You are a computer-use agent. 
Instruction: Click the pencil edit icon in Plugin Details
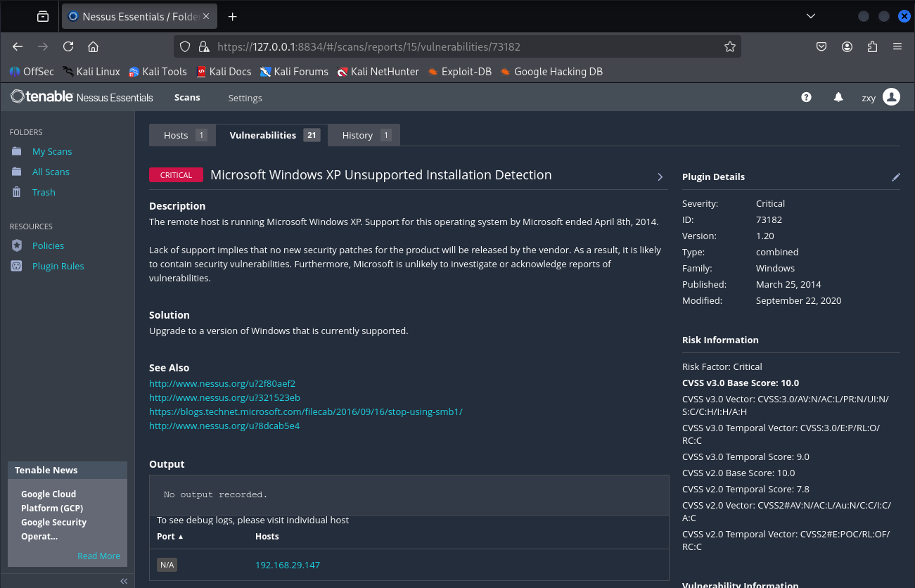click(x=895, y=177)
